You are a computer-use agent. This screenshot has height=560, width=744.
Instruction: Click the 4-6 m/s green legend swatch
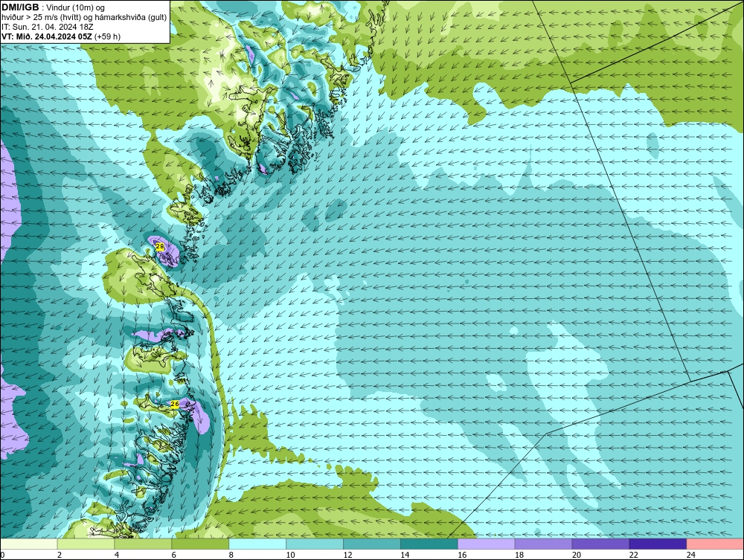click(143, 544)
